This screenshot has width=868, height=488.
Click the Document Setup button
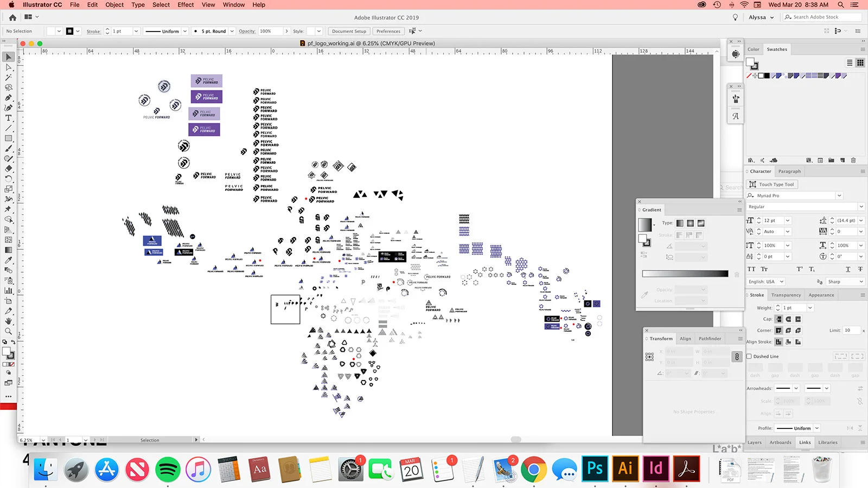click(x=349, y=31)
